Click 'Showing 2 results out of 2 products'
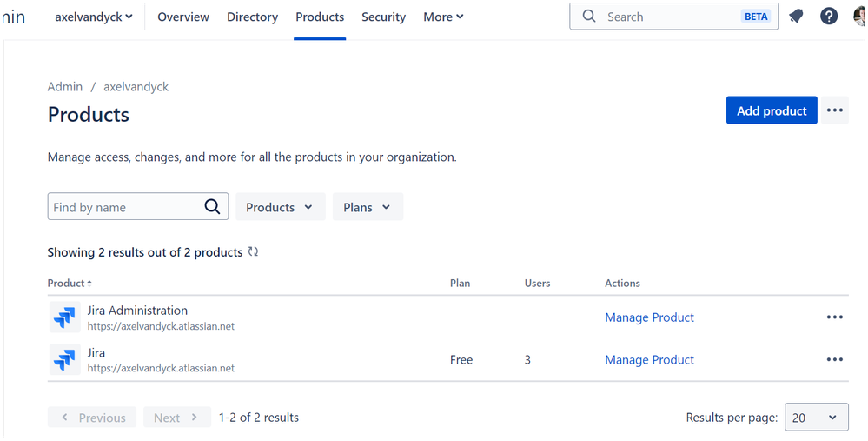The height and width of the screenshot is (441, 868). [x=145, y=252]
